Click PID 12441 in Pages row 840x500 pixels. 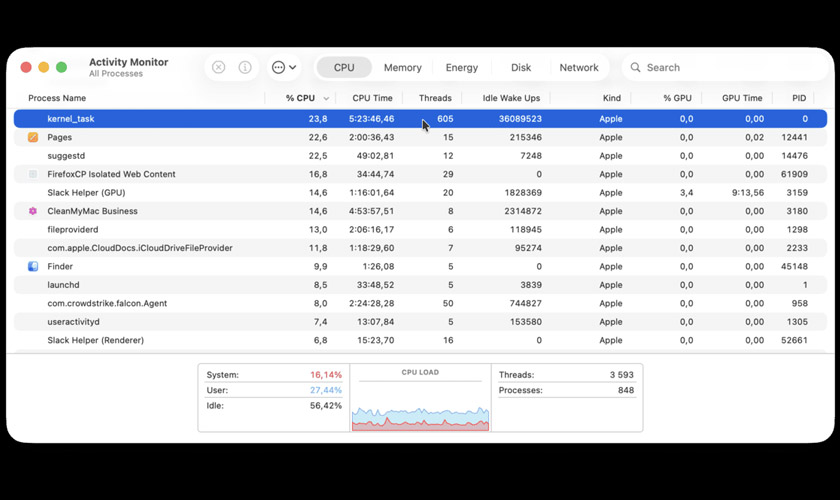click(x=794, y=137)
